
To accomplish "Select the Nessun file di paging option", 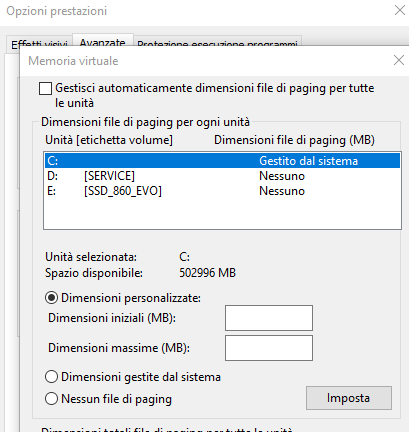I will coord(52,399).
